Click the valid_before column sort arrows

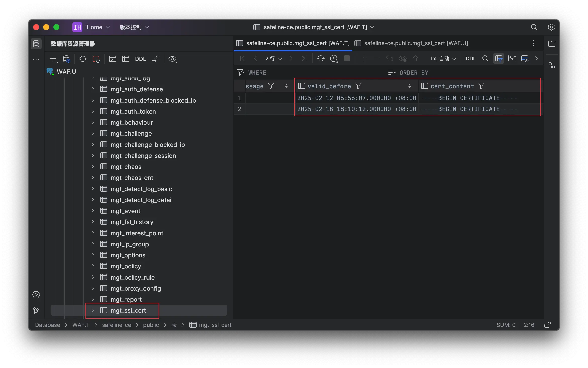point(410,86)
